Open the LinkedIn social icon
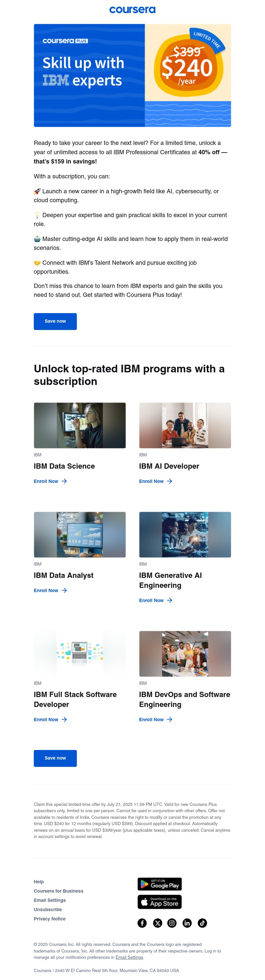Image resolution: width=265 pixels, height=980 pixels. coord(187,923)
